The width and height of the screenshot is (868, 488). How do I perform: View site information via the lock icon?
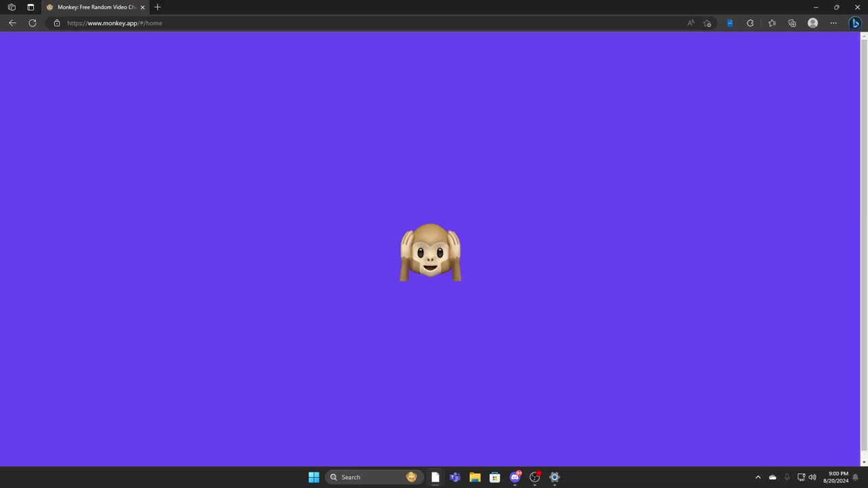57,23
